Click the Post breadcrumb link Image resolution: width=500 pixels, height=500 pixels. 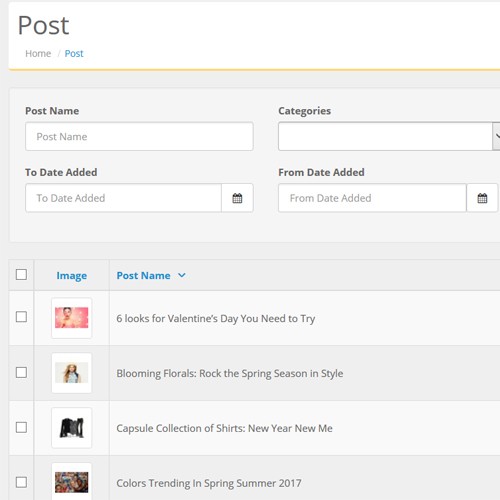tap(74, 53)
